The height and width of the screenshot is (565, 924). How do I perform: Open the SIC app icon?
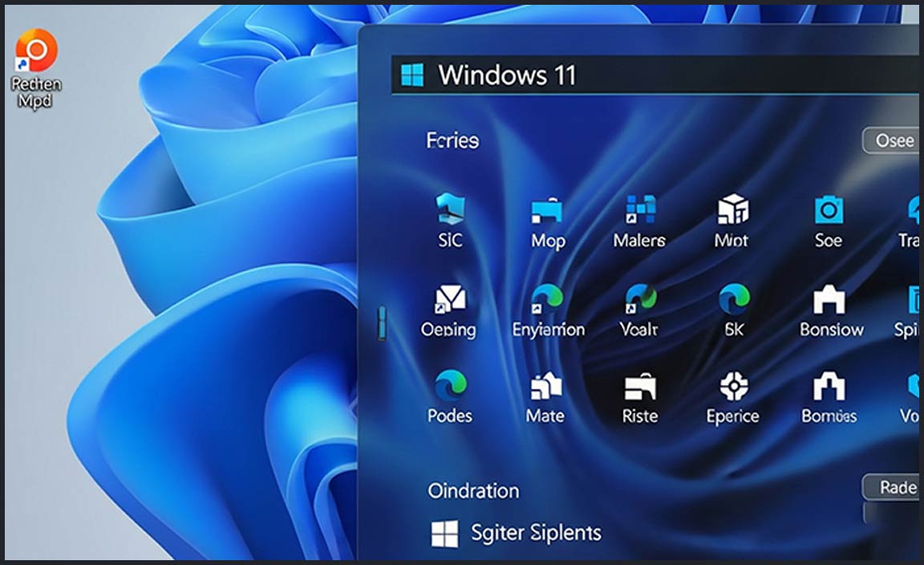tap(449, 211)
